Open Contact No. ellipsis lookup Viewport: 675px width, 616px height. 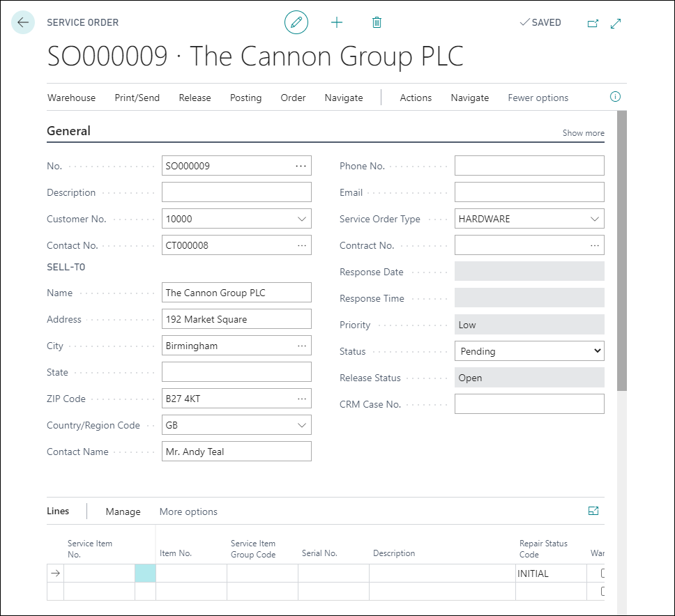pyautogui.click(x=302, y=245)
